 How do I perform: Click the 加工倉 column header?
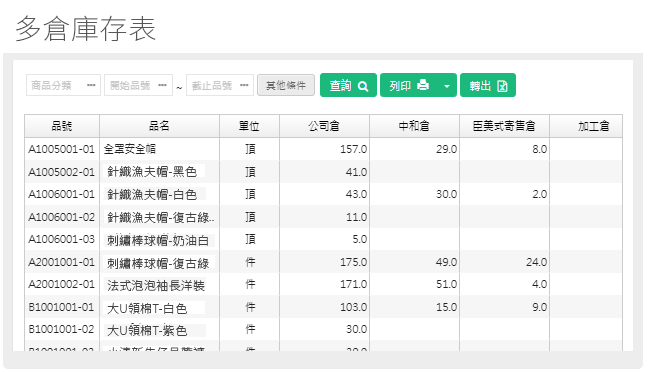586,126
